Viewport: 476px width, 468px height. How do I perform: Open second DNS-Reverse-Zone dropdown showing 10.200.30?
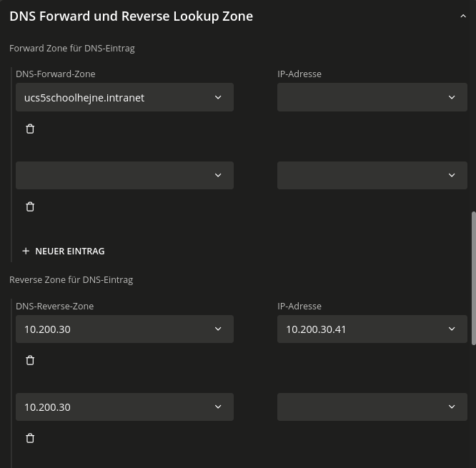(x=124, y=407)
